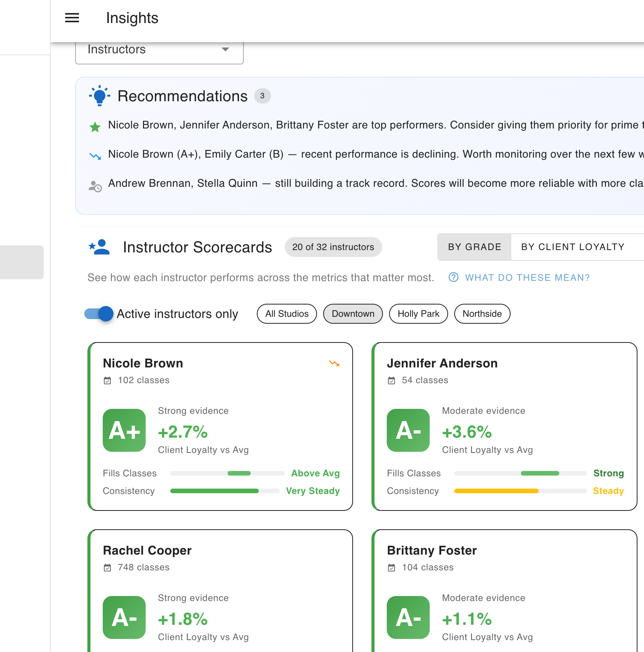Image resolution: width=644 pixels, height=652 pixels.
Task: Click the calendar icon beside 54 classes
Action: click(x=391, y=380)
